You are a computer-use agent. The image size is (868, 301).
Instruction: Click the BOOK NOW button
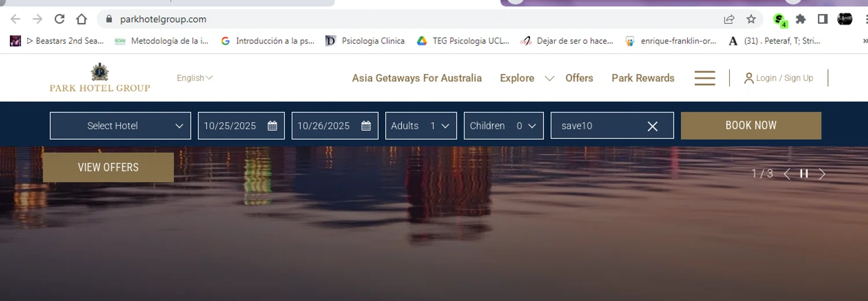pos(751,126)
